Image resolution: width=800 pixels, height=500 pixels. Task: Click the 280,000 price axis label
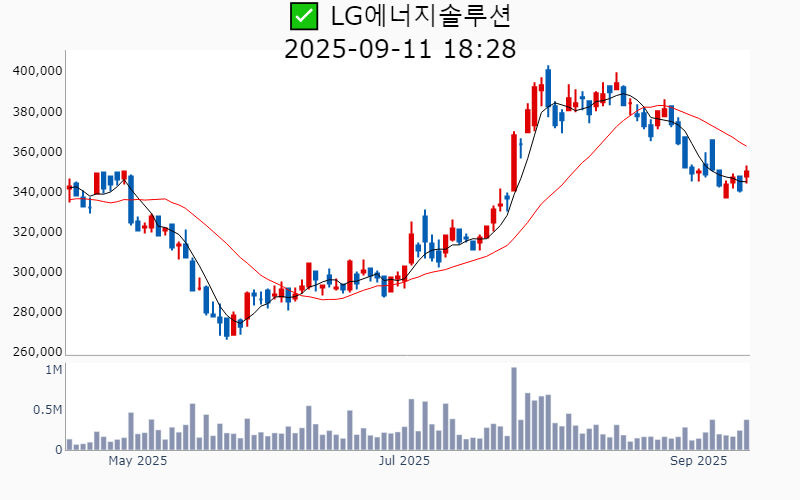37,312
